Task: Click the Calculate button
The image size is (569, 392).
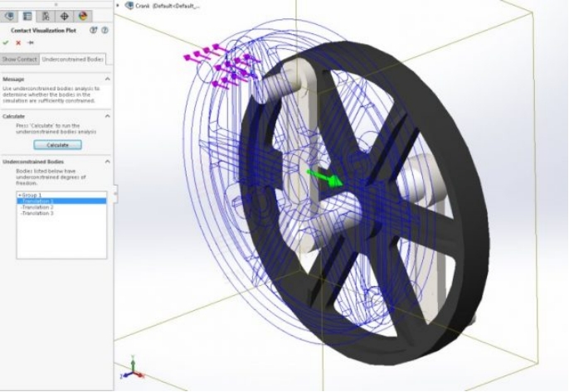Action: pyautogui.click(x=58, y=145)
